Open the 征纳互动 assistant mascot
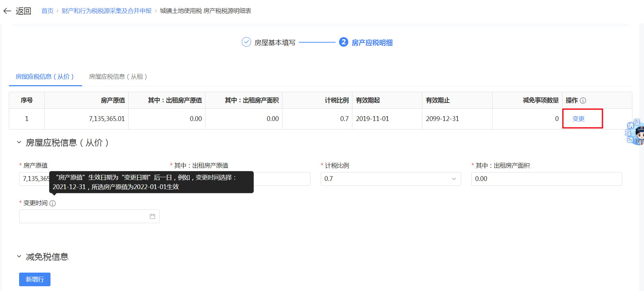 point(636,132)
